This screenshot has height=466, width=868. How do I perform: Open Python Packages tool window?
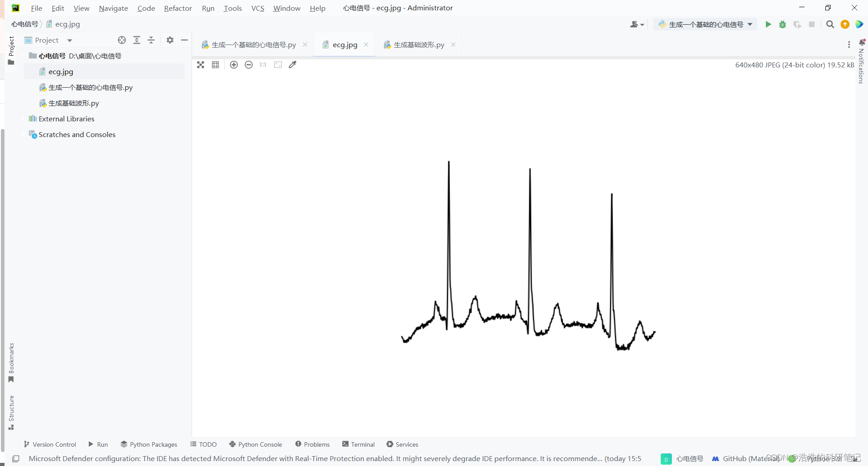149,444
